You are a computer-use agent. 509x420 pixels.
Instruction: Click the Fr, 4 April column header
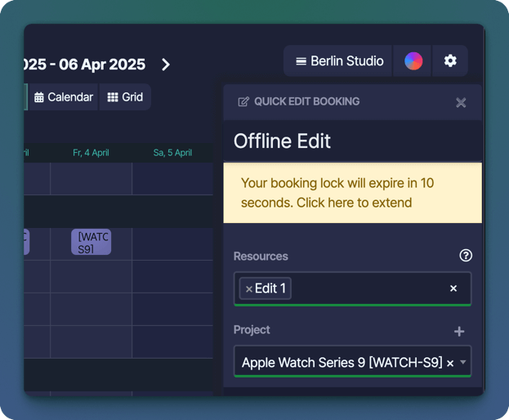(91, 153)
